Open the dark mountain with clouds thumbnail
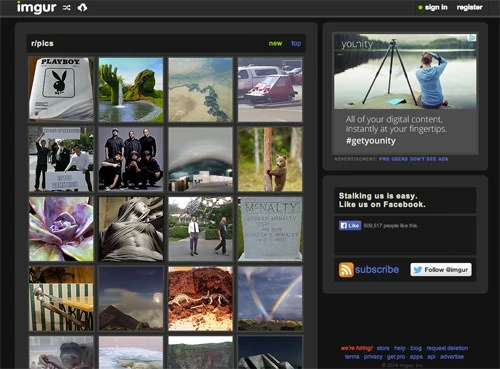The width and height of the screenshot is (500, 369). point(131,298)
